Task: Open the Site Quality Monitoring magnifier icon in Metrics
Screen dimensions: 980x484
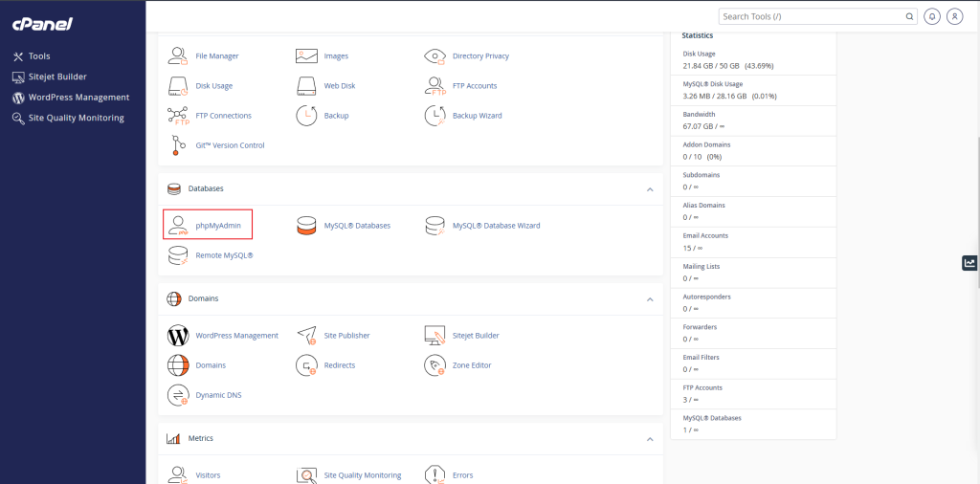Action: [306, 474]
